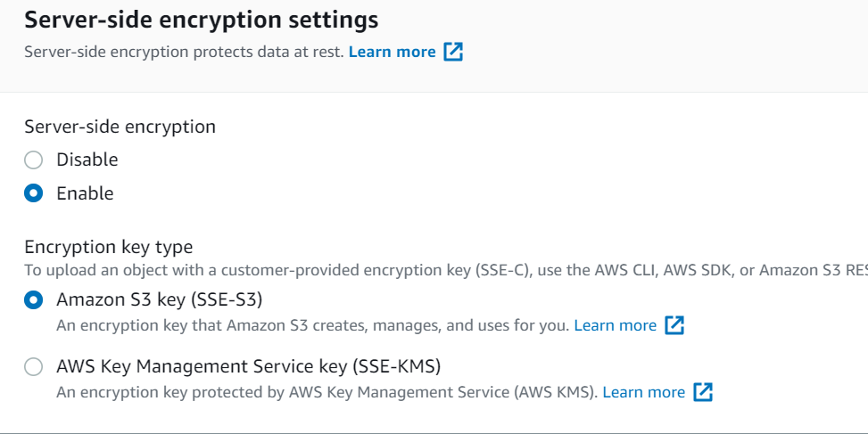Click external link icon after AWS KMS description
Viewport: 868px width, 434px height.
pos(702,392)
